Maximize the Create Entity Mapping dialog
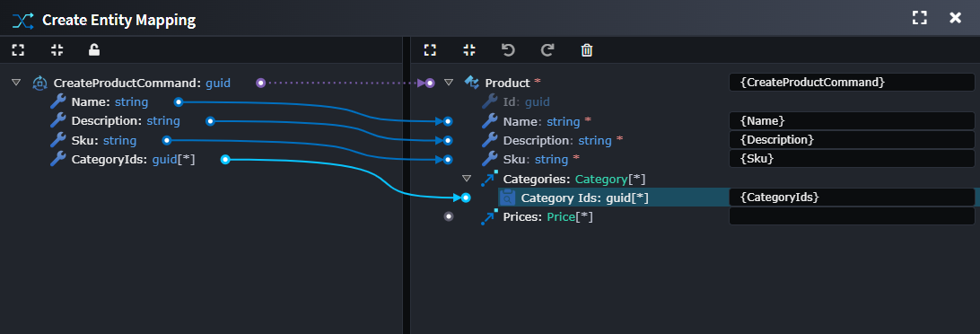Screen dimensions: 980x334 (x=919, y=18)
